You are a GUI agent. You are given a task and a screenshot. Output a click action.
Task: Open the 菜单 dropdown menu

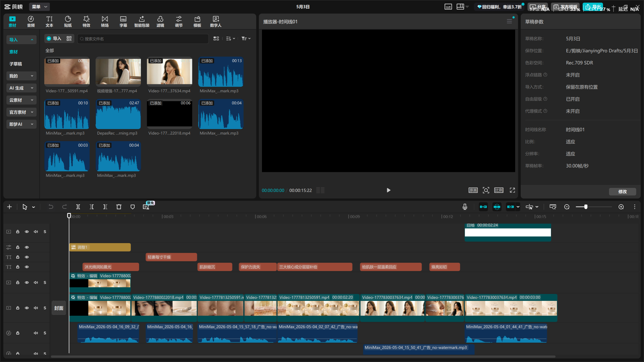40,7
